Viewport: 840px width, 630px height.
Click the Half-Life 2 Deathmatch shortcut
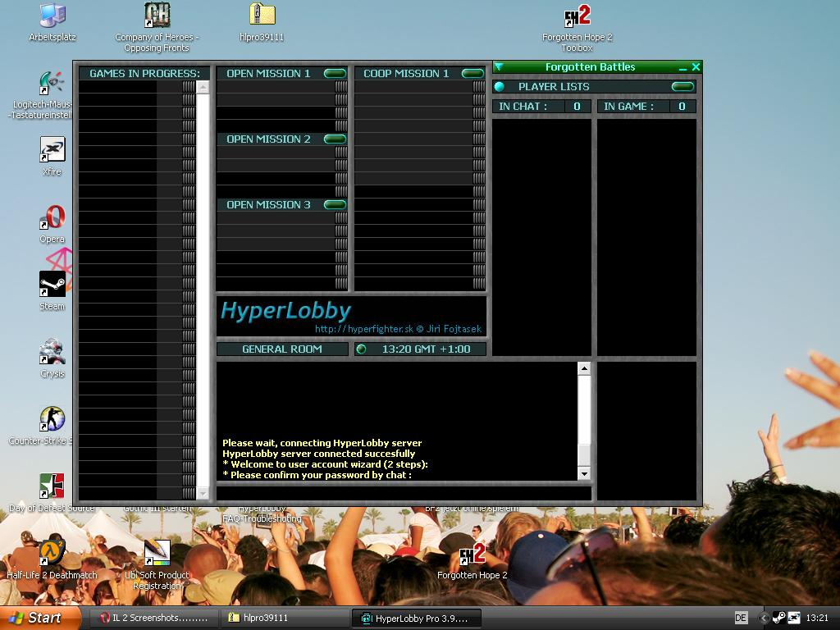(x=52, y=559)
